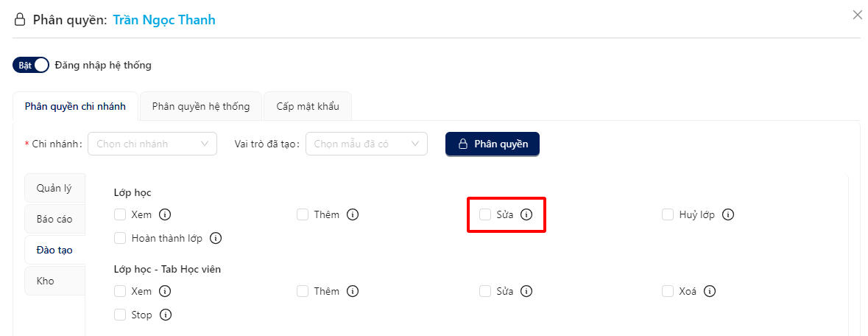The width and height of the screenshot is (868, 336).
Task: Click the Phân quyền button
Action: click(x=493, y=144)
